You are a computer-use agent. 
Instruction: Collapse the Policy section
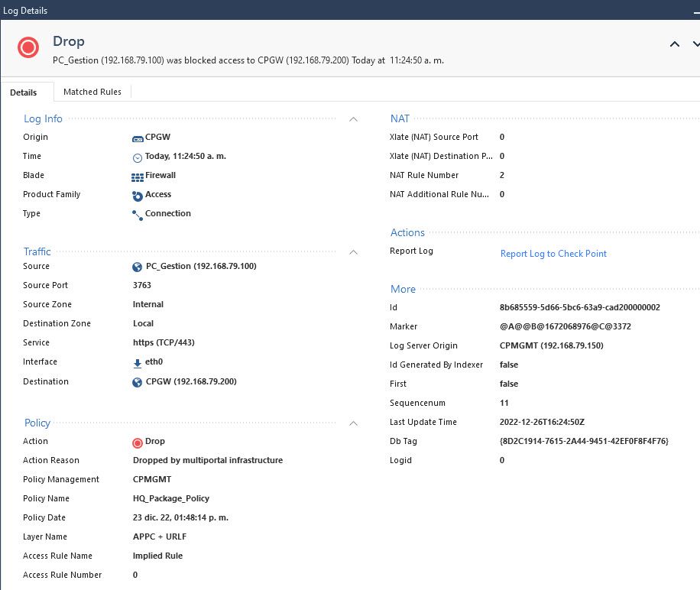point(353,423)
